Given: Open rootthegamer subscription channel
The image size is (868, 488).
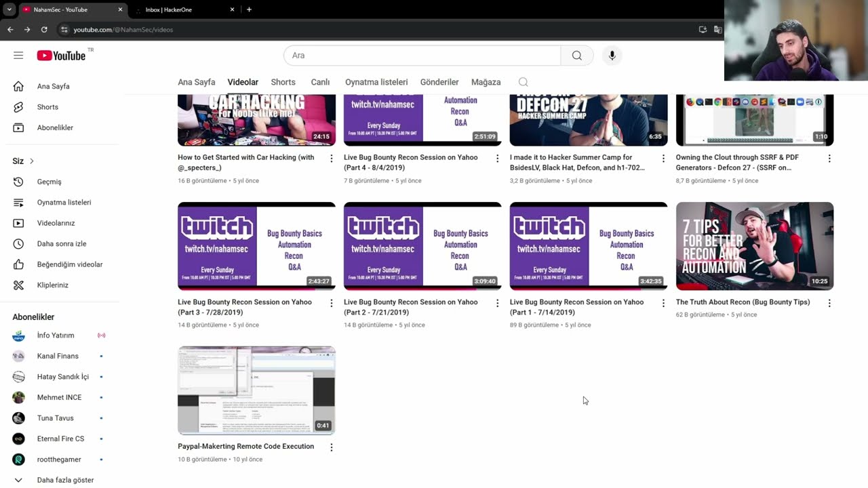Looking at the screenshot, I should (59, 460).
